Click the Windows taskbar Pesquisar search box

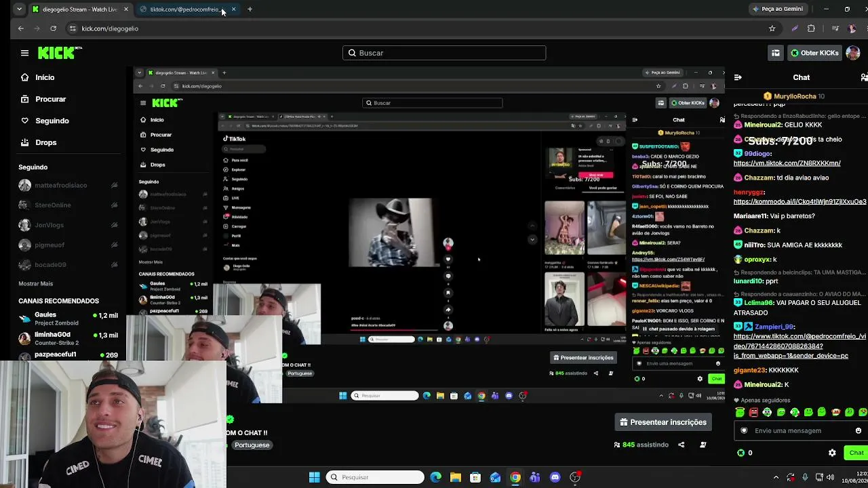[375, 477]
